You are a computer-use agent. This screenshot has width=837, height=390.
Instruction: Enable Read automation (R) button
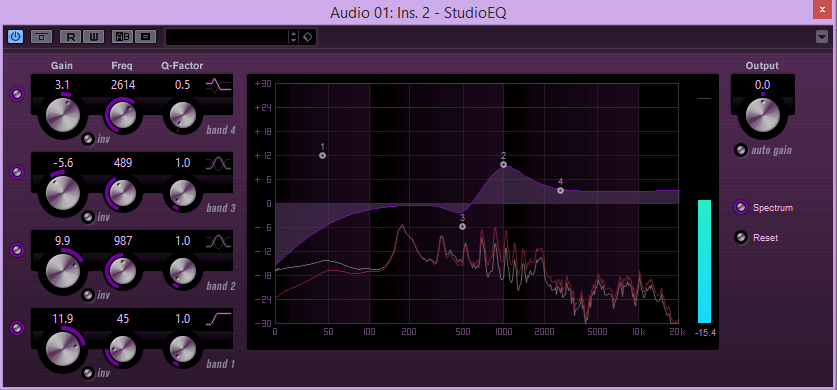70,37
